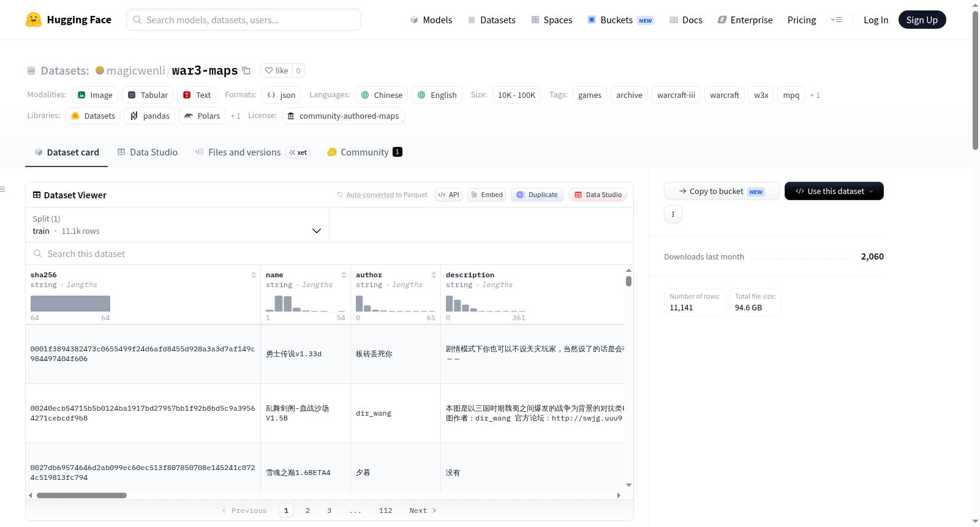Open Buckets in the top navigation

(620, 20)
